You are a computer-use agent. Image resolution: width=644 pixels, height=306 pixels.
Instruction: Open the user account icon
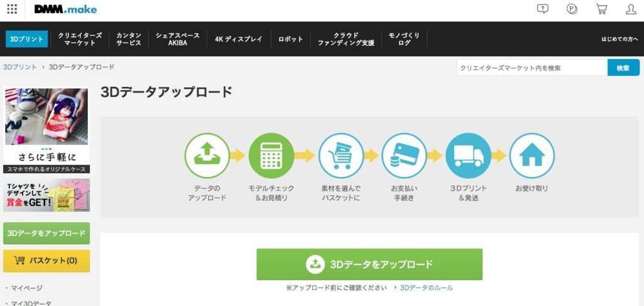[x=631, y=9]
